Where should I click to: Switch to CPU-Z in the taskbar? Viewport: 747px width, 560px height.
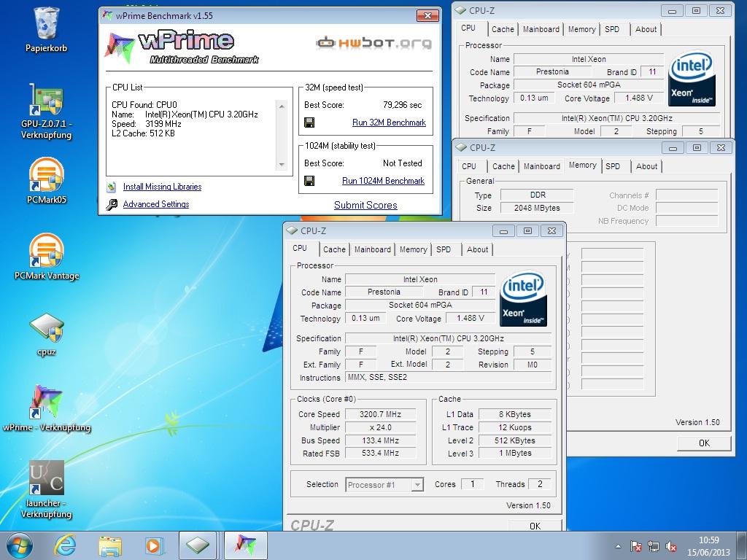click(x=198, y=545)
